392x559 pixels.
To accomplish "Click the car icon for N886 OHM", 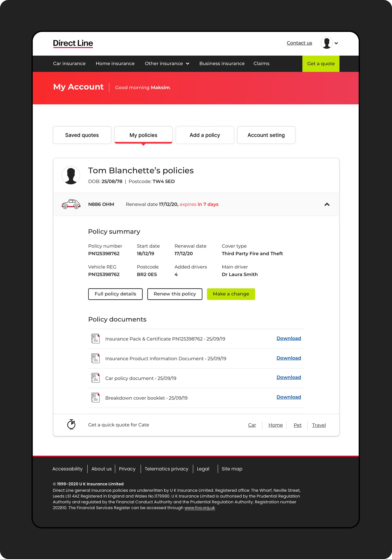I will [x=71, y=204].
